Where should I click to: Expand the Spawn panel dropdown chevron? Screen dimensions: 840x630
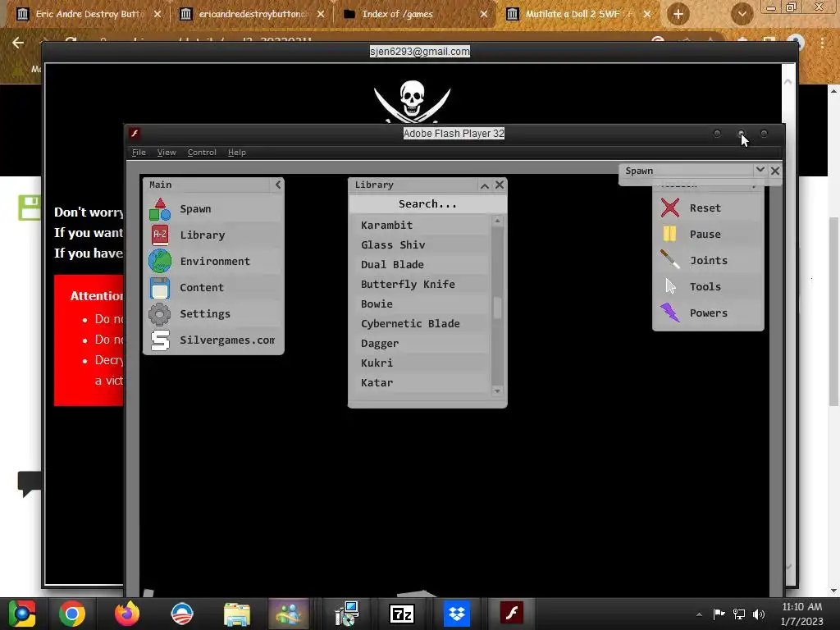point(760,170)
